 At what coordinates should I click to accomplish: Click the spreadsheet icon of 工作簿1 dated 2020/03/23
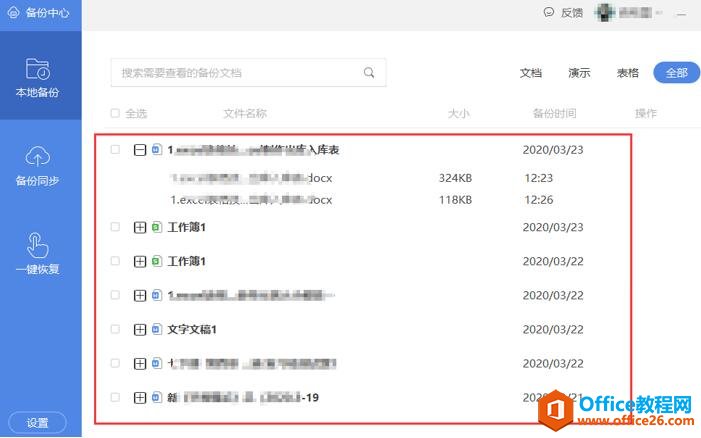(156, 227)
